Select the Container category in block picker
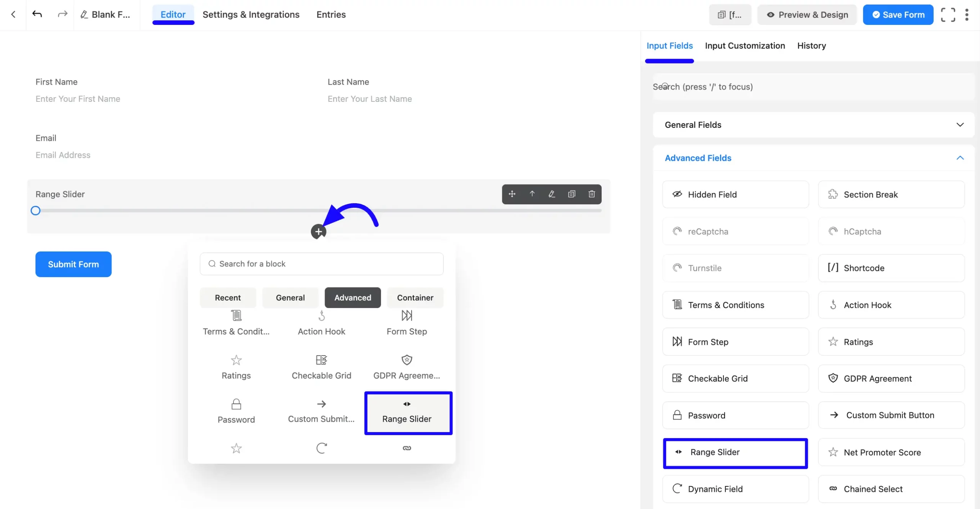 click(415, 297)
